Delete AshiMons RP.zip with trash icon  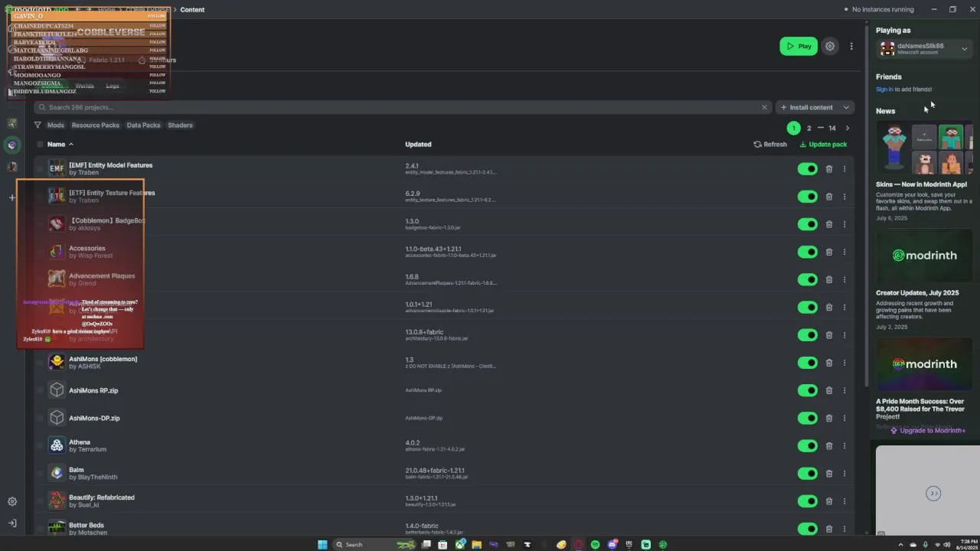pos(829,390)
